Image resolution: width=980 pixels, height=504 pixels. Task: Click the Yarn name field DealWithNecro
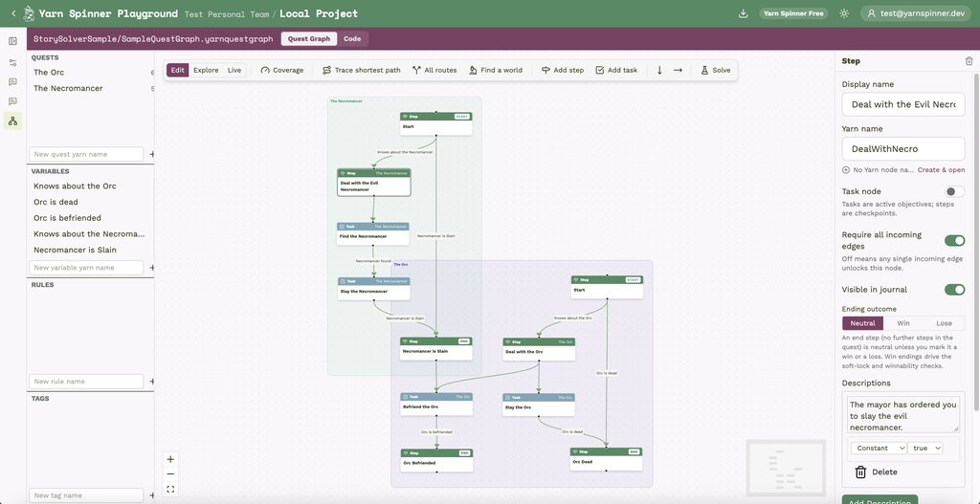(903, 149)
